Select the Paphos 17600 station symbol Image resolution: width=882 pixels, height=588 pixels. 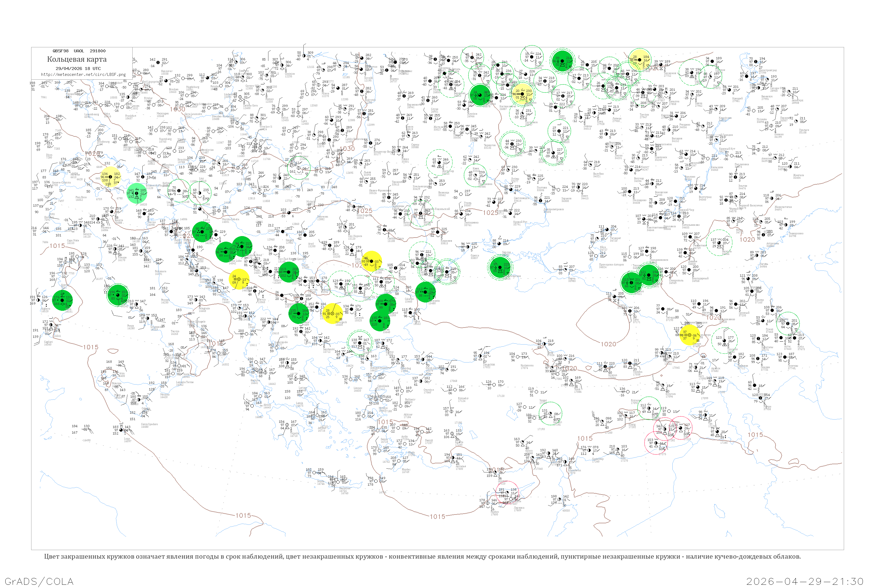click(488, 503)
